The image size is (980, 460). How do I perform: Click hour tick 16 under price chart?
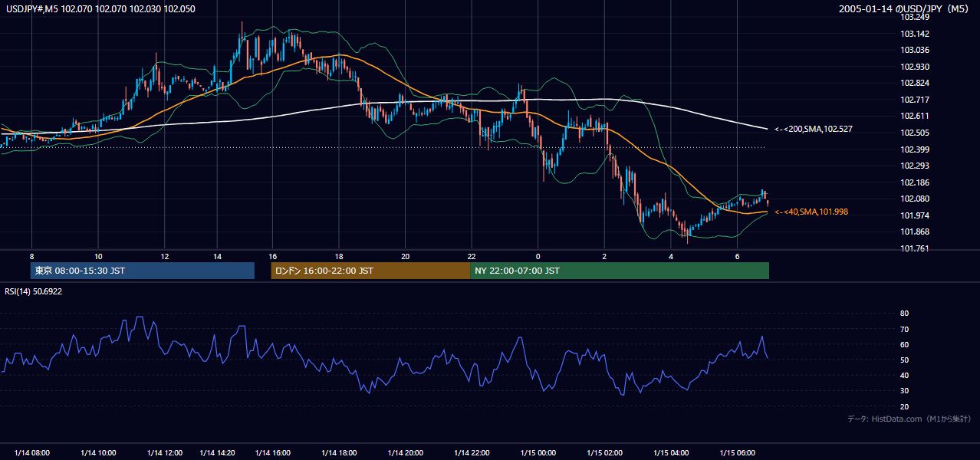point(272,256)
